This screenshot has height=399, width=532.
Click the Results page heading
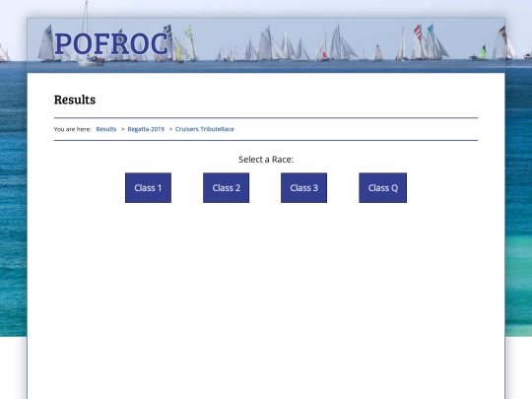click(x=75, y=100)
